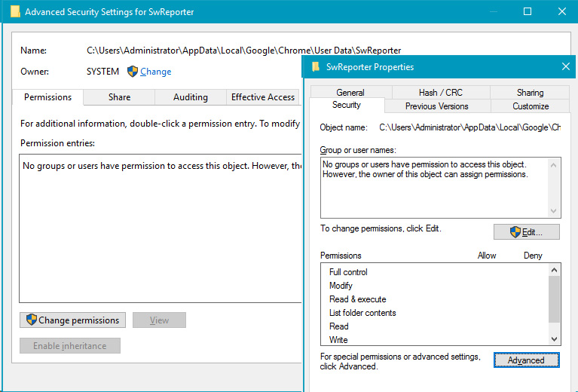Click down arrow of Permissions list scrollbar

[x=554, y=339]
